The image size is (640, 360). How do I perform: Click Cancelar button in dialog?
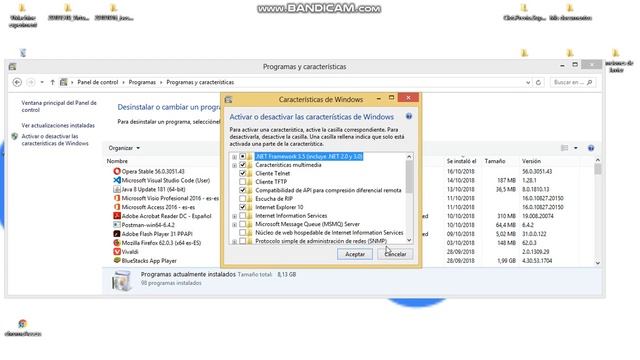point(395,254)
